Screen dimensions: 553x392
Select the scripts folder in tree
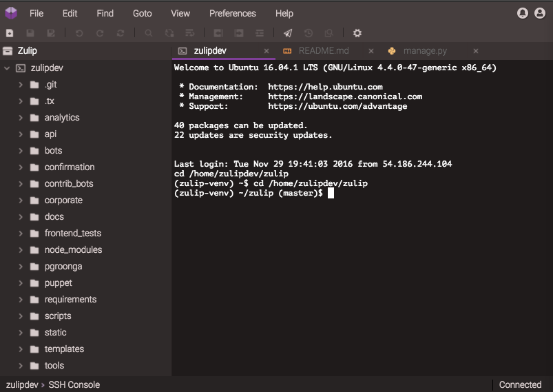(58, 316)
